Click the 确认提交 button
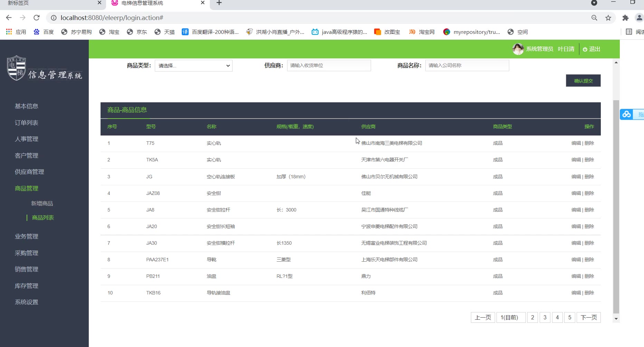 [583, 81]
